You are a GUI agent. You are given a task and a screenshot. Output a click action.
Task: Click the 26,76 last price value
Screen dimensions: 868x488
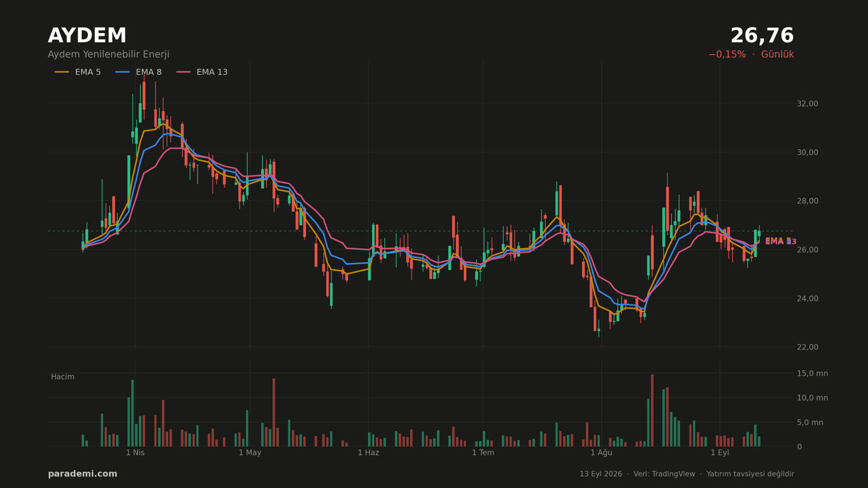click(x=762, y=36)
